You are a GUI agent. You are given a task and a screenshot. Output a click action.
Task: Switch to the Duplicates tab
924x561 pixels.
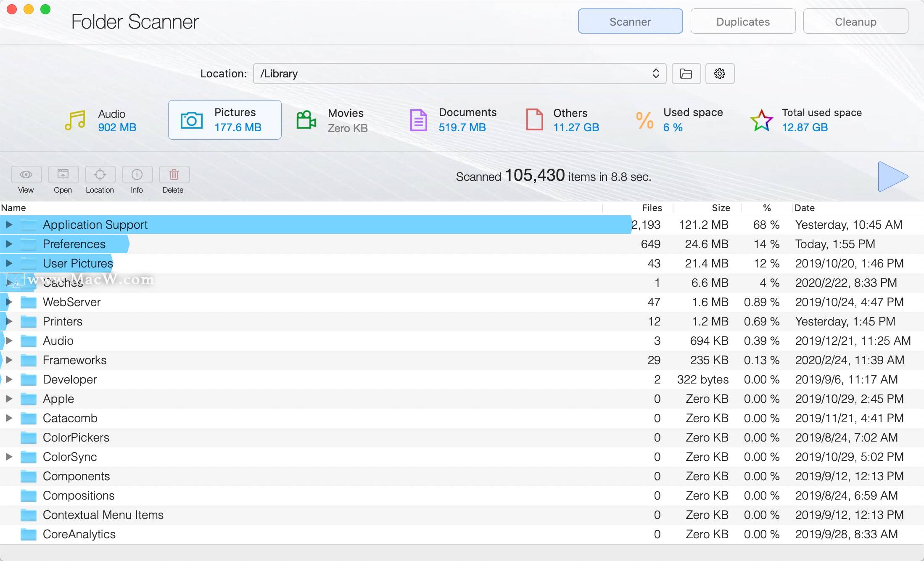point(743,21)
